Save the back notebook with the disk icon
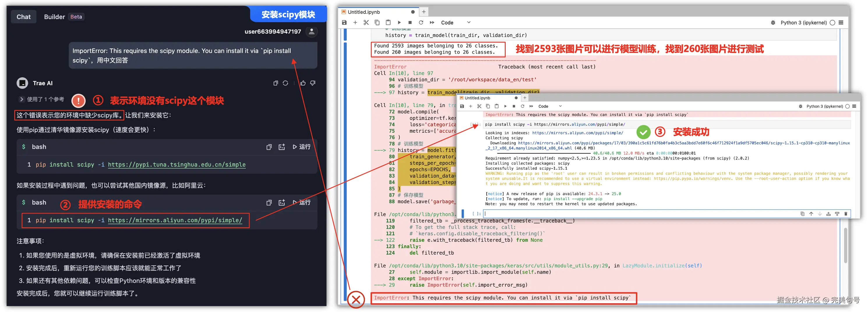 coord(344,22)
